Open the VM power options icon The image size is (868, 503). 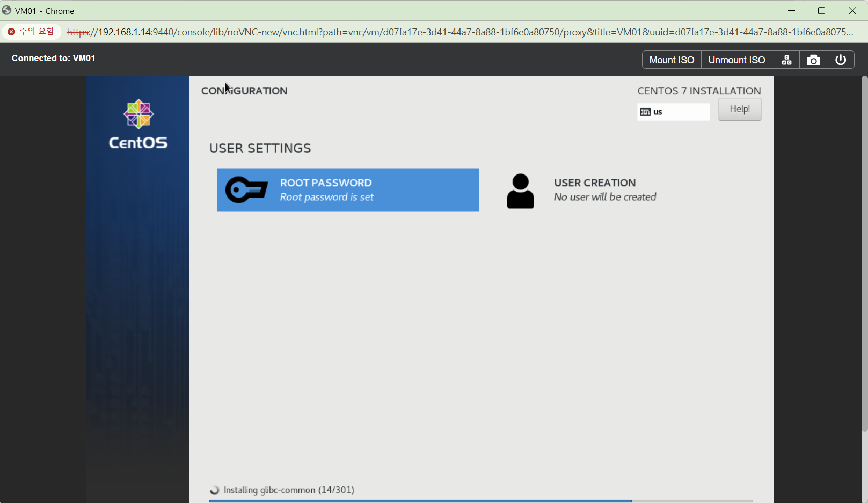tap(841, 60)
